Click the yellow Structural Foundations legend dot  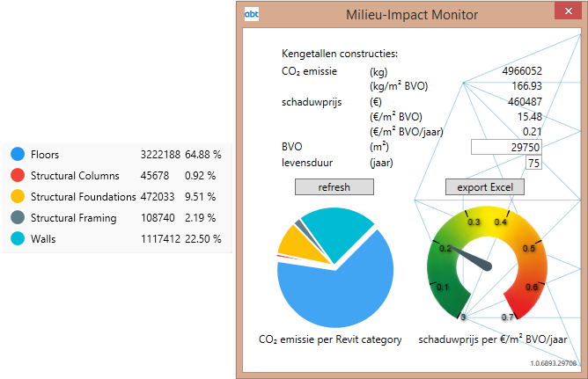(x=18, y=196)
